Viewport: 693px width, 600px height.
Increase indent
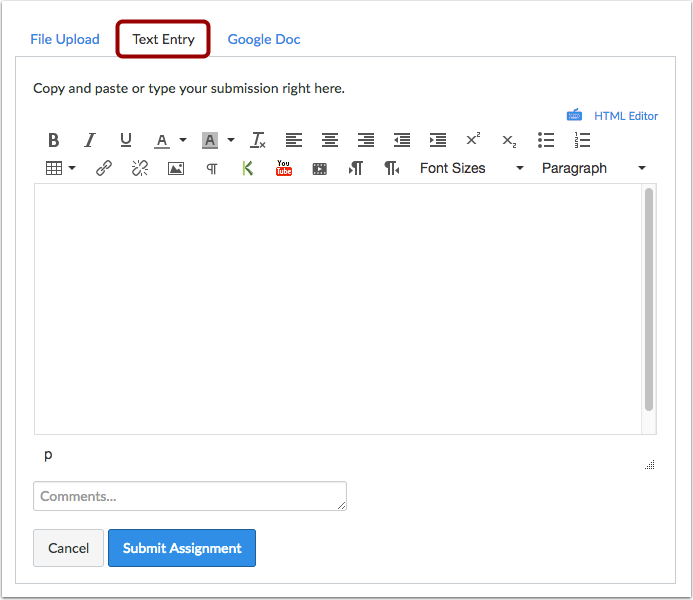[x=438, y=141]
